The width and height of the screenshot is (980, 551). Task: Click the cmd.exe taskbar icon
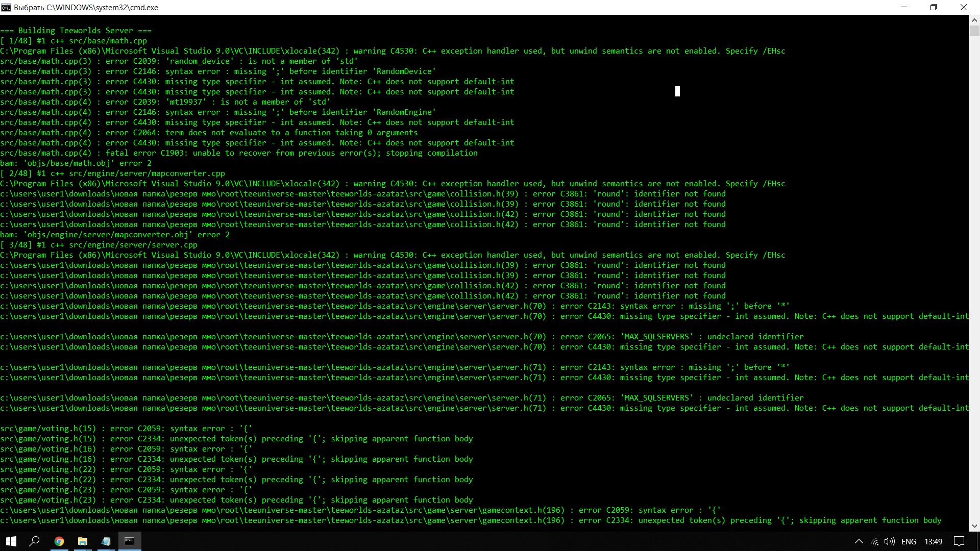tap(130, 541)
